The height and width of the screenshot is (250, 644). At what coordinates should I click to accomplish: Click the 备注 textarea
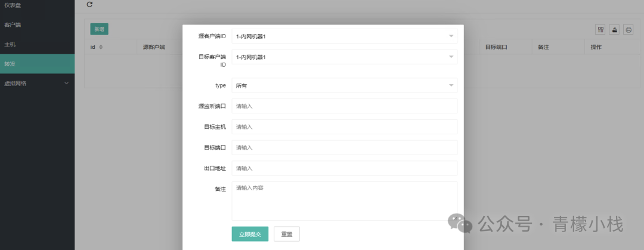pyautogui.click(x=344, y=200)
